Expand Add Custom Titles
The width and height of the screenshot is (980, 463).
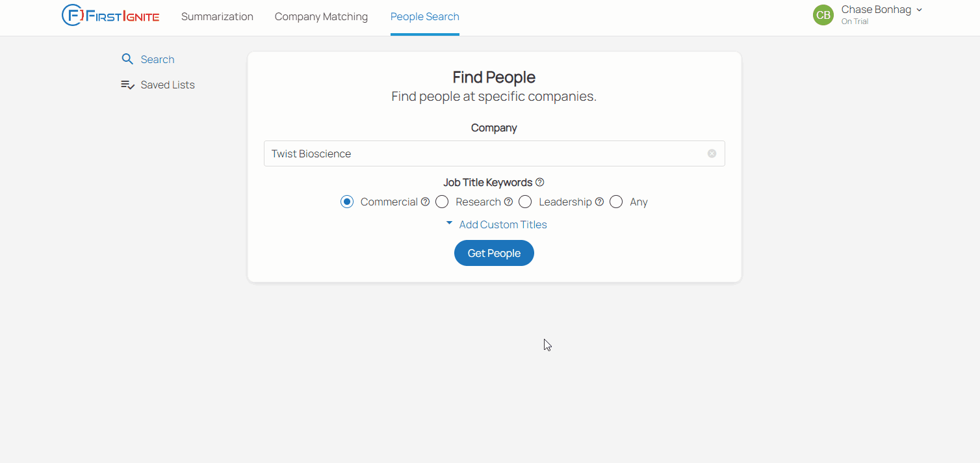tap(496, 224)
